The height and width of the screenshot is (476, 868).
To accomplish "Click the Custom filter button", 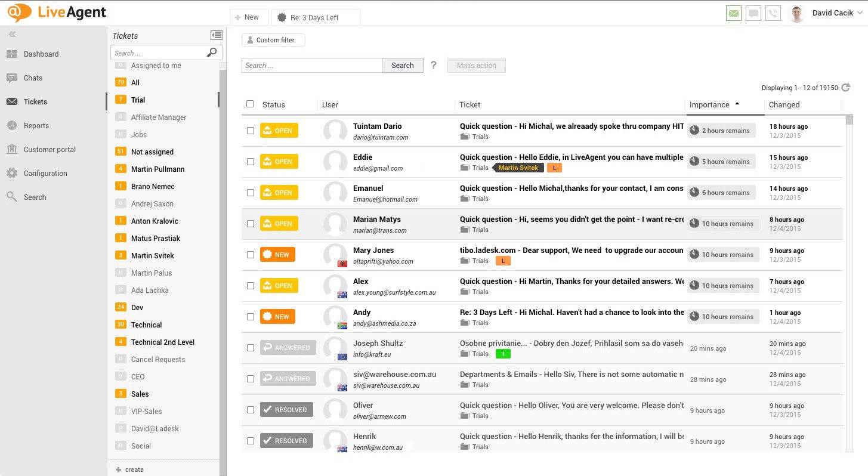I will (x=273, y=40).
